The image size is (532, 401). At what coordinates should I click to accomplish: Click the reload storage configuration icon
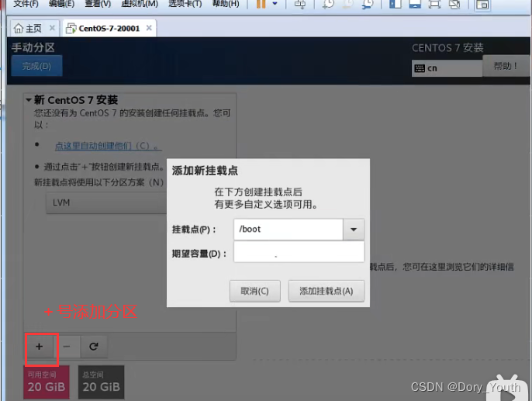pos(94,347)
